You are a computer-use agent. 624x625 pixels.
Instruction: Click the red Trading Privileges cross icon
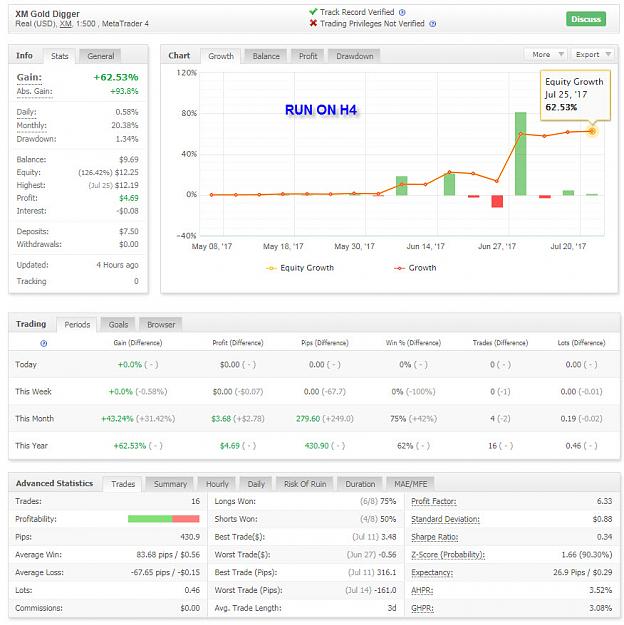point(313,23)
